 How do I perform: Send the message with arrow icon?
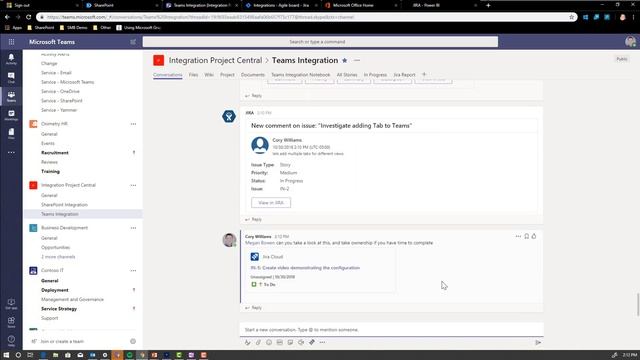tap(538, 342)
